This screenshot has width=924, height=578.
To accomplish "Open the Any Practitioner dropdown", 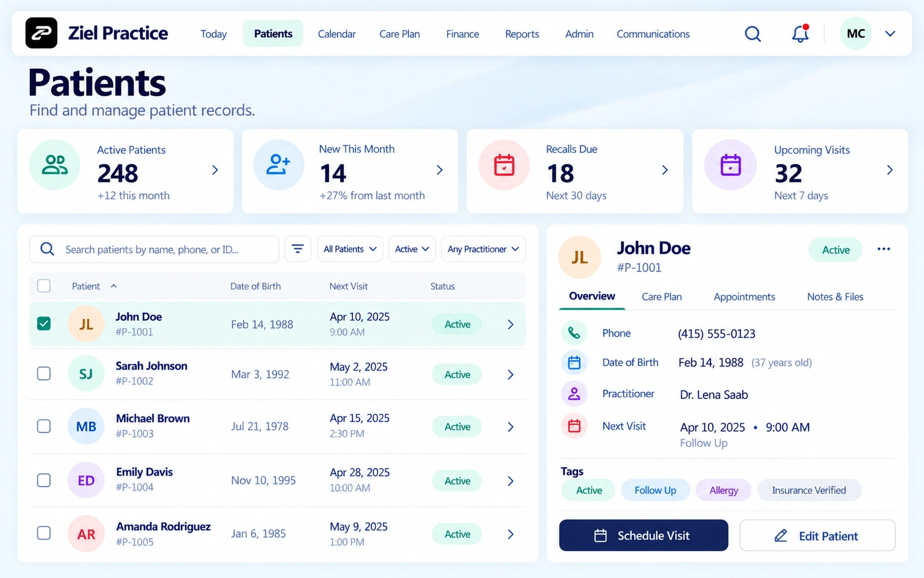I will coord(484,249).
